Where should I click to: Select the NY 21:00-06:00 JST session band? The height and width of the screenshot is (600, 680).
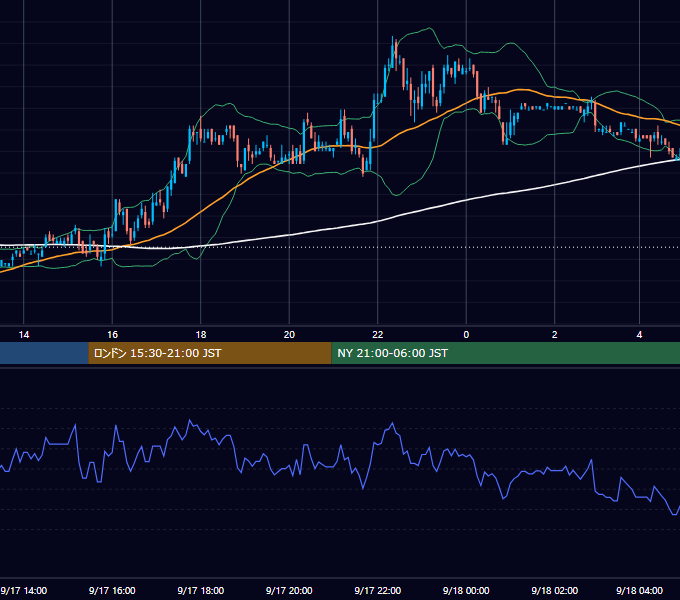505,353
